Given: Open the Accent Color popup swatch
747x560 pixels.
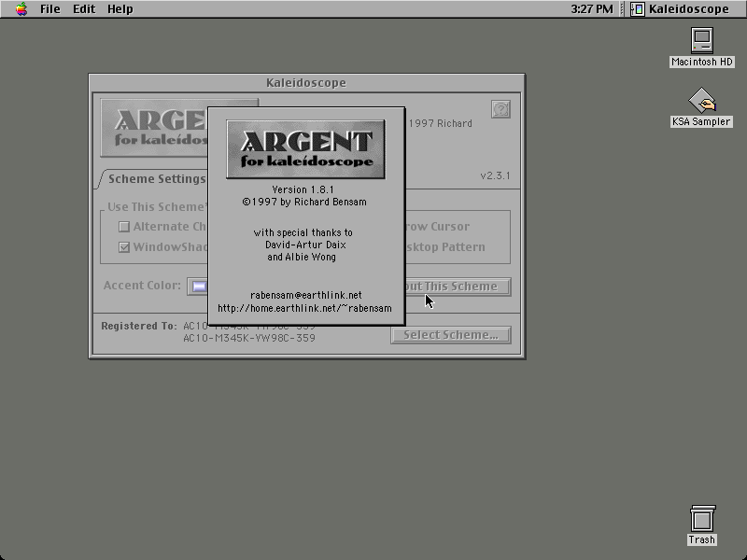Looking at the screenshot, I should [x=198, y=287].
